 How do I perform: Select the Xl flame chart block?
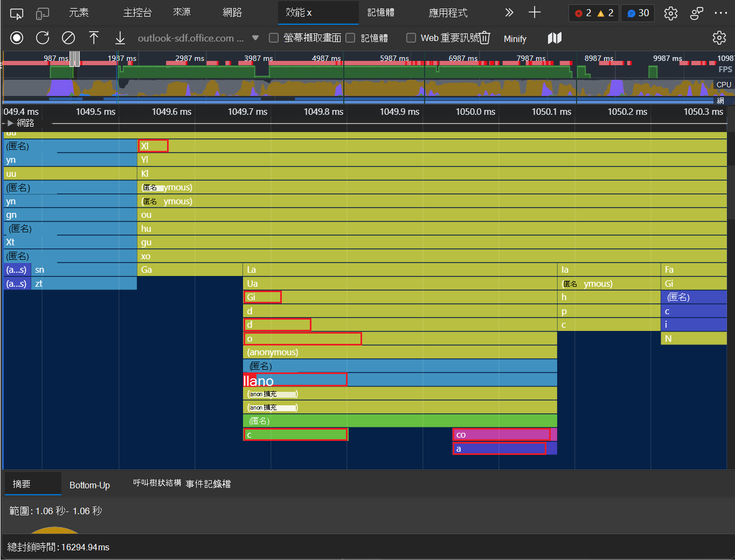pyautogui.click(x=432, y=146)
